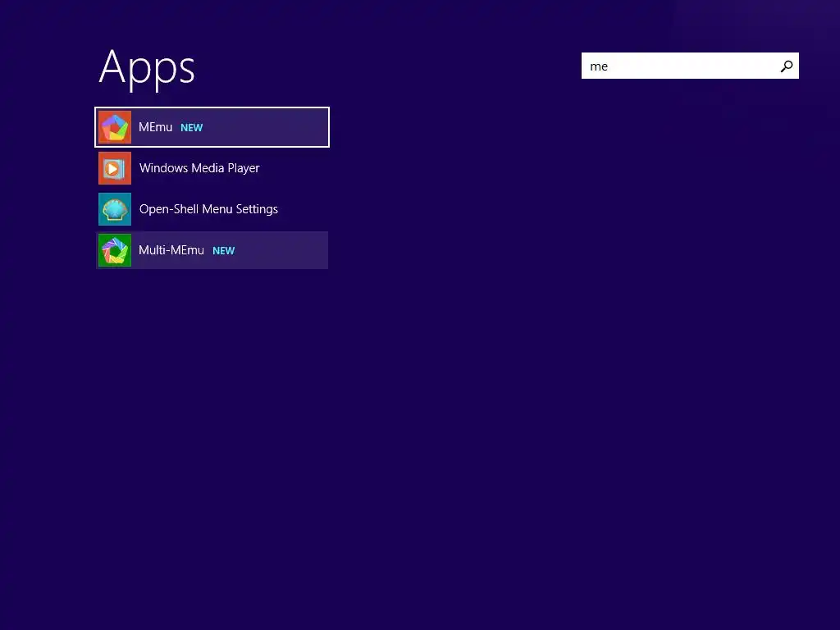This screenshot has width=840, height=630.
Task: Open the MEmu app icon
Action: pyautogui.click(x=115, y=127)
